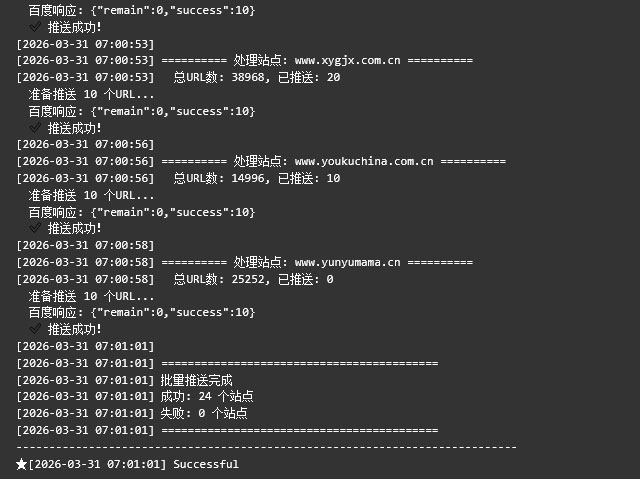Click the "成功: 24 个站点" summary line

(207, 396)
